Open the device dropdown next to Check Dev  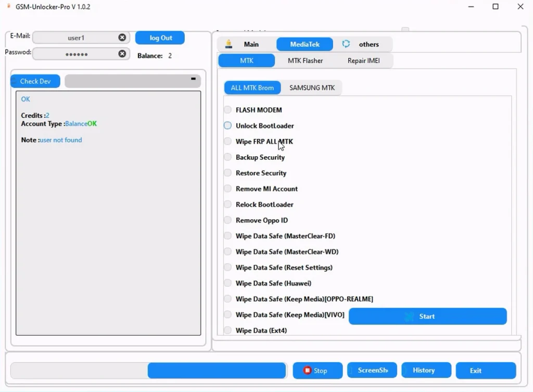tap(133, 81)
